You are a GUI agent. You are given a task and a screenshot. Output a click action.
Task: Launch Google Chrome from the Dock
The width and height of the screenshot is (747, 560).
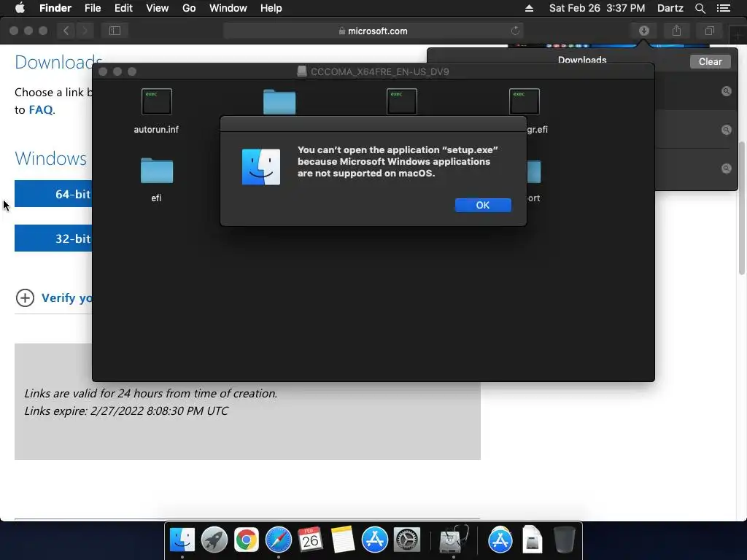click(x=246, y=540)
